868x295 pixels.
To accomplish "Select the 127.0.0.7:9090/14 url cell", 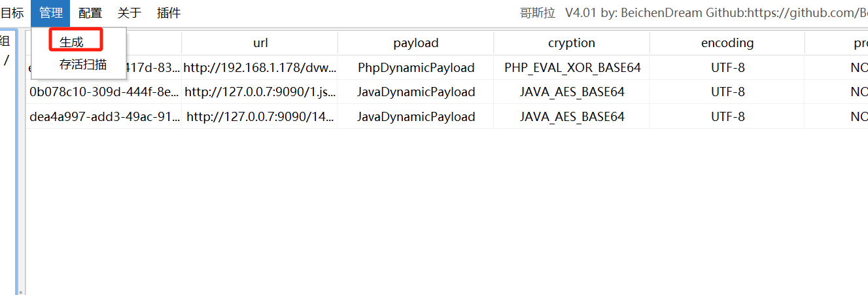I will point(260,117).
